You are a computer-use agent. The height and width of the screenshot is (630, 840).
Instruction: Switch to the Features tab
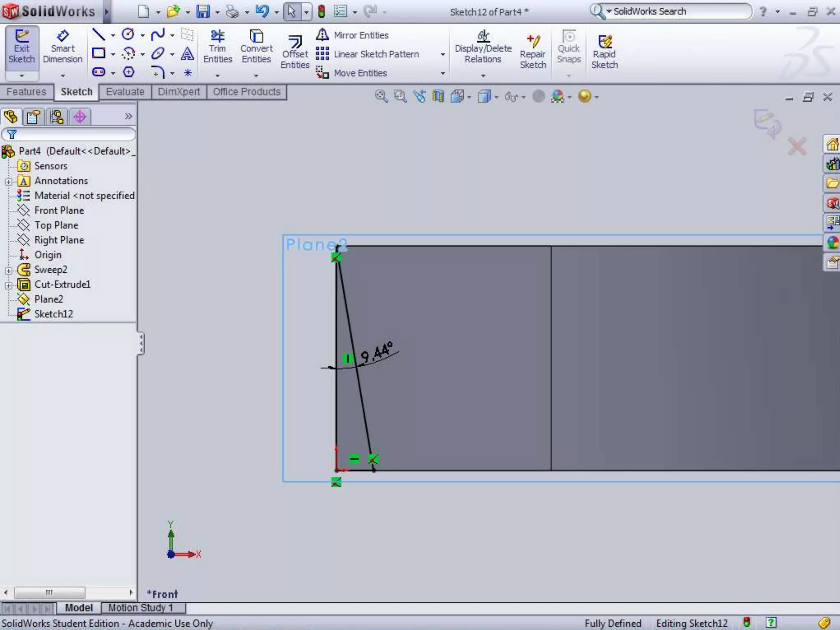click(27, 92)
